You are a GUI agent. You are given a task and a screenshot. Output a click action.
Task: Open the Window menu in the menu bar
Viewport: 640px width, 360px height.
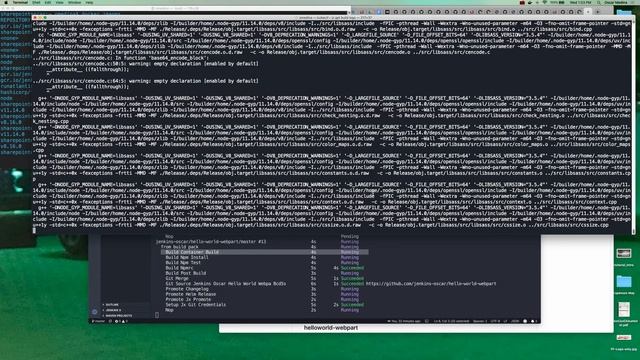74,2
